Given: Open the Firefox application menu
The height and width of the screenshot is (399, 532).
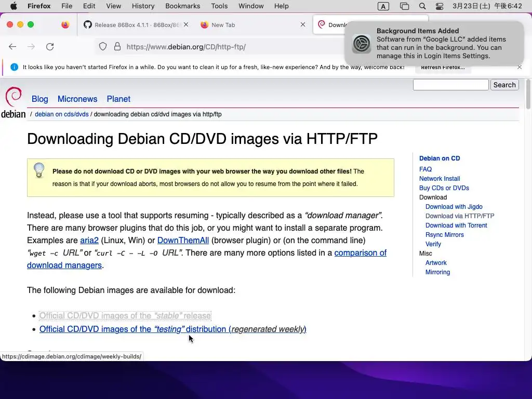Looking at the screenshot, I should point(39,6).
